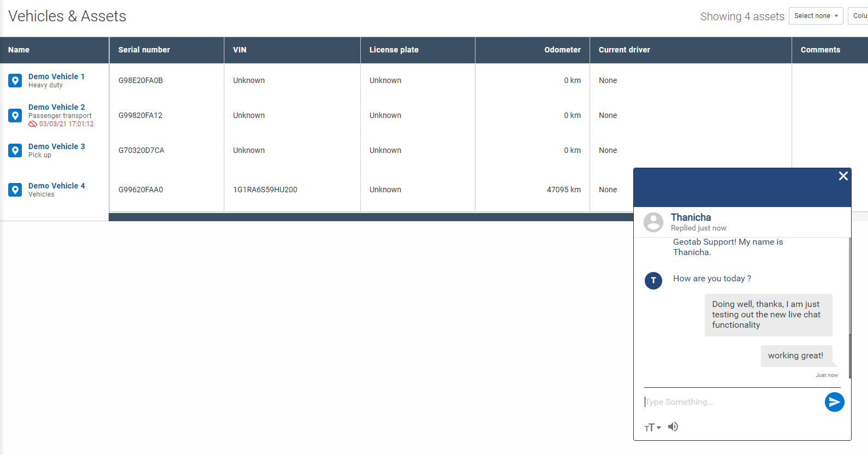This screenshot has height=455, width=868.
Task: Open the Demo Vehicle 1 link
Action: (x=56, y=76)
